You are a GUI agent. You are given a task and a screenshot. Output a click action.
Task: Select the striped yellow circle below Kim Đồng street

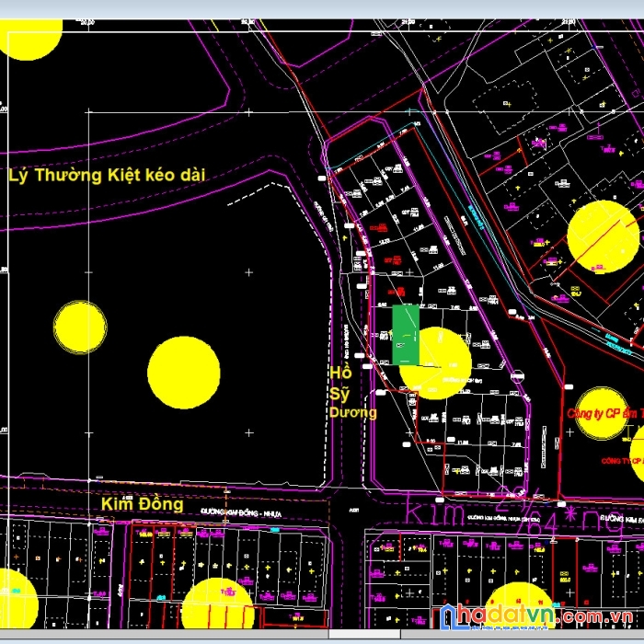click(218, 604)
